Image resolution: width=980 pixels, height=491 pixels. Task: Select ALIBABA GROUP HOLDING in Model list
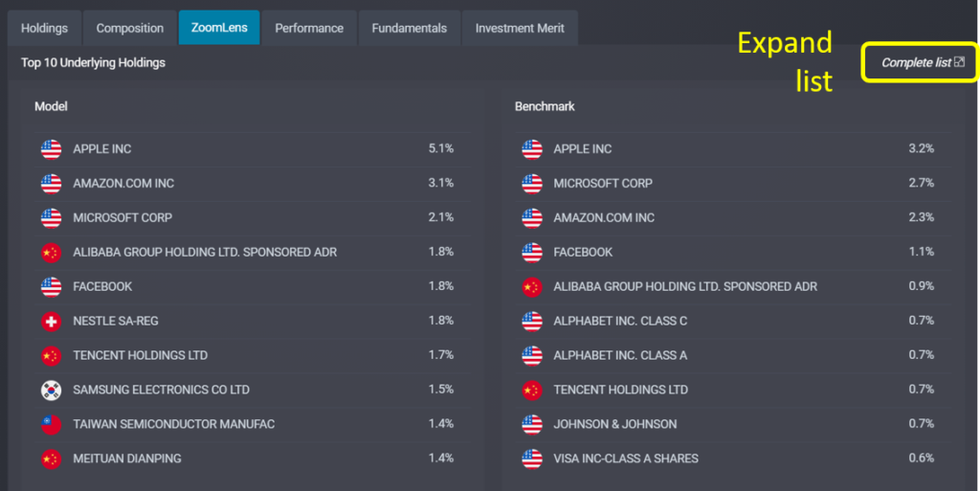pyautogui.click(x=205, y=253)
